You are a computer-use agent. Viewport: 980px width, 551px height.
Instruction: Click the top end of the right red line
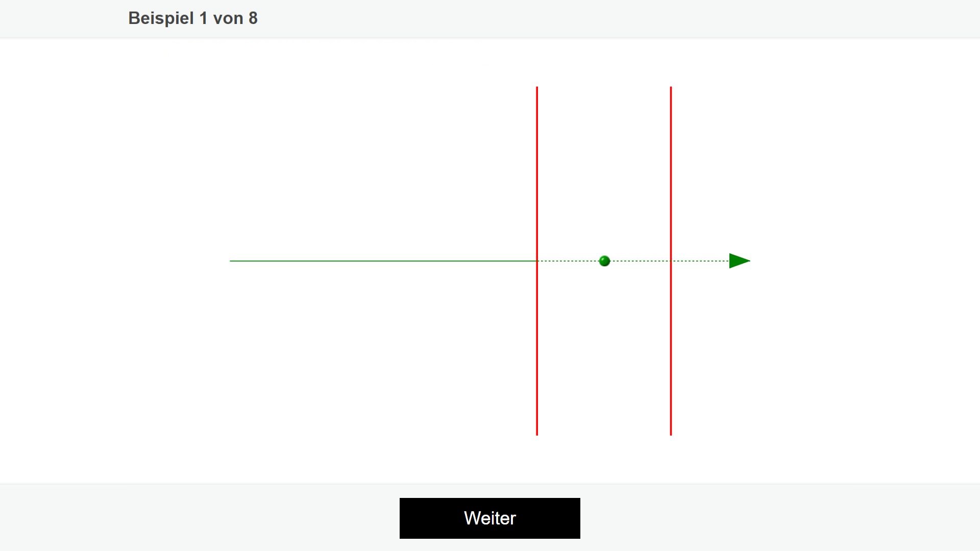pyautogui.click(x=671, y=88)
